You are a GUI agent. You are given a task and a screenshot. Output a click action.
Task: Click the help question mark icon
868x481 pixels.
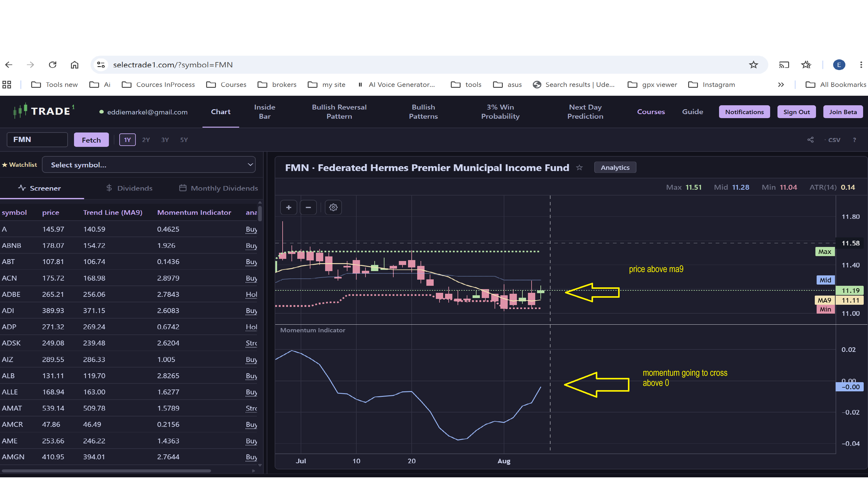(854, 140)
